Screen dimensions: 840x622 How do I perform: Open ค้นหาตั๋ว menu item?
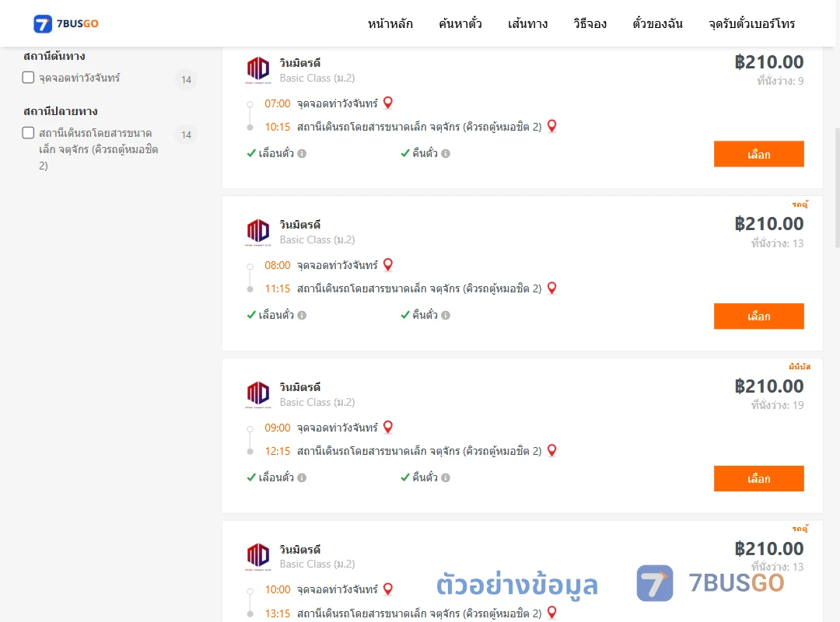[460, 23]
